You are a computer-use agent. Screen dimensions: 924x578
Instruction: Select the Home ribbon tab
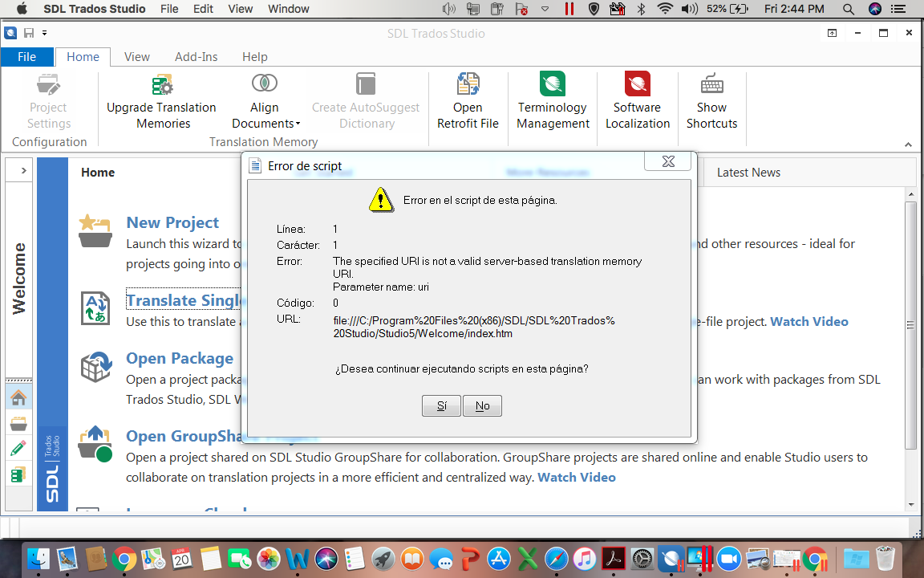click(83, 57)
